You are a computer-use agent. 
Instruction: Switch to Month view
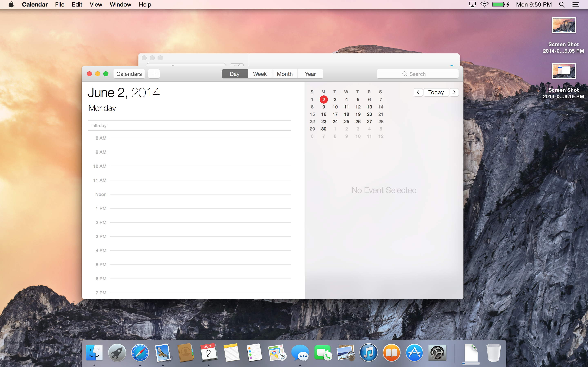click(285, 74)
